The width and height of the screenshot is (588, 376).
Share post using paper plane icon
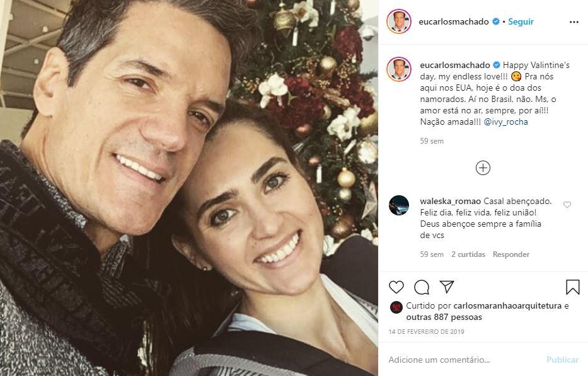(447, 287)
